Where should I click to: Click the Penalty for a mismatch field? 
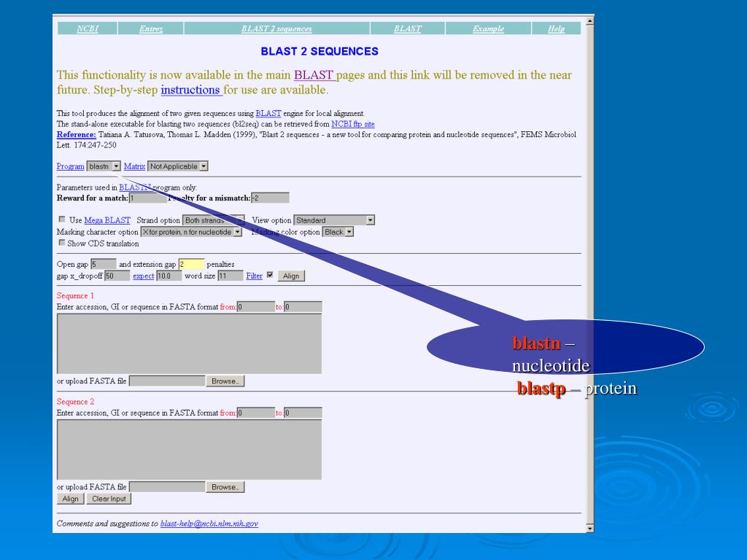(270, 198)
